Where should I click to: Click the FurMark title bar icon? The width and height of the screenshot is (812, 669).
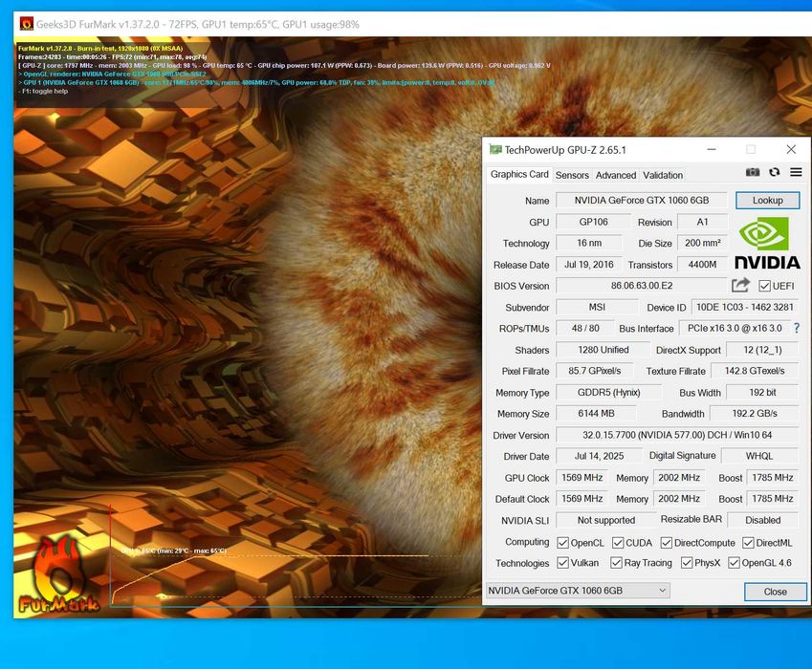point(27,24)
